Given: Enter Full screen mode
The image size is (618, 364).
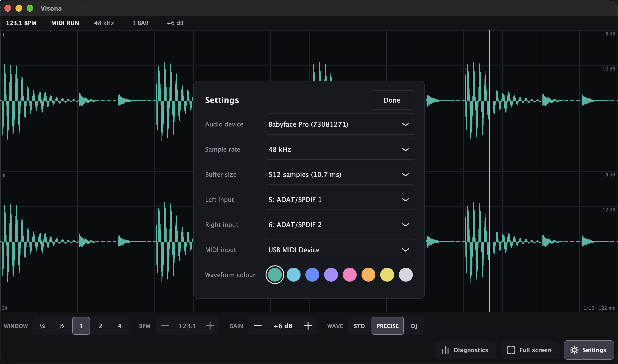Looking at the screenshot, I should [x=529, y=350].
